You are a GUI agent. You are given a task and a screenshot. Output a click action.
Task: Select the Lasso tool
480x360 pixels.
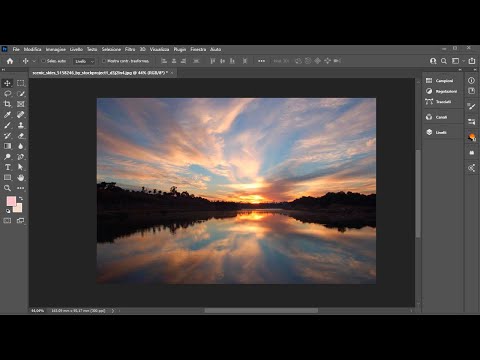point(7,94)
